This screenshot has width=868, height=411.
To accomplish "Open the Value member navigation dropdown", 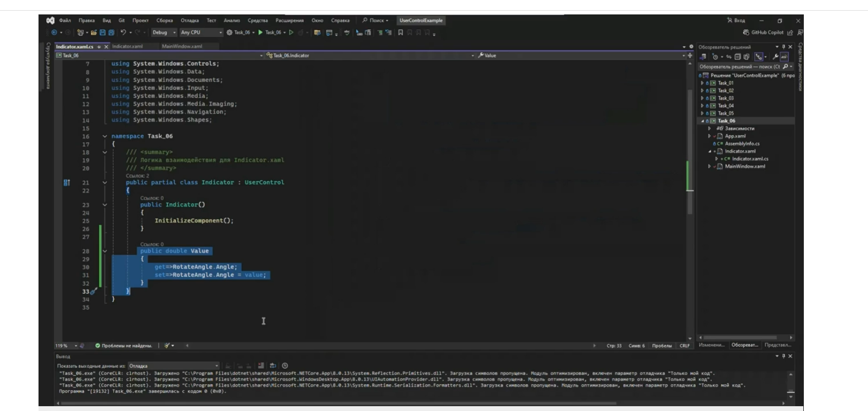I will [x=581, y=55].
